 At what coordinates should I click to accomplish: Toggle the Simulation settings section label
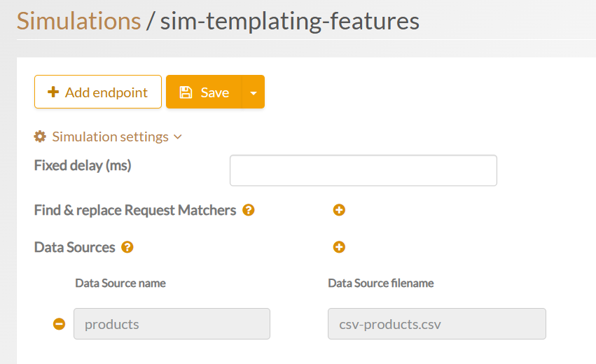point(110,136)
